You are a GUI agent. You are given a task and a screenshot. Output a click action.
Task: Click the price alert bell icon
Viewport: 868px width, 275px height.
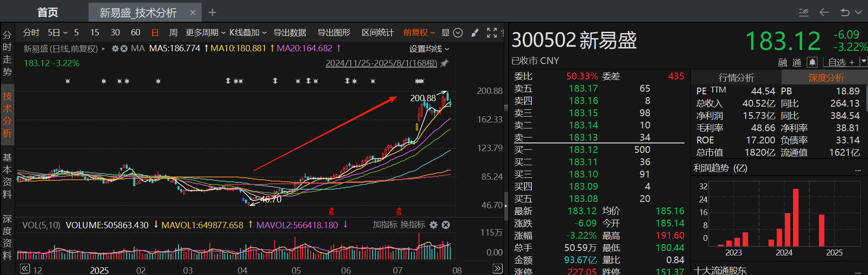[812, 62]
